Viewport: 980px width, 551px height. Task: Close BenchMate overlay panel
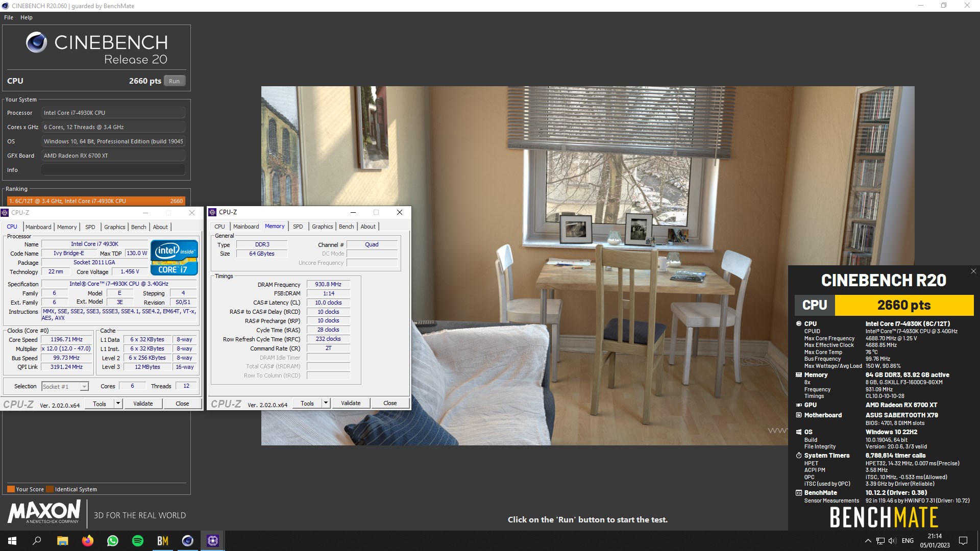click(973, 271)
